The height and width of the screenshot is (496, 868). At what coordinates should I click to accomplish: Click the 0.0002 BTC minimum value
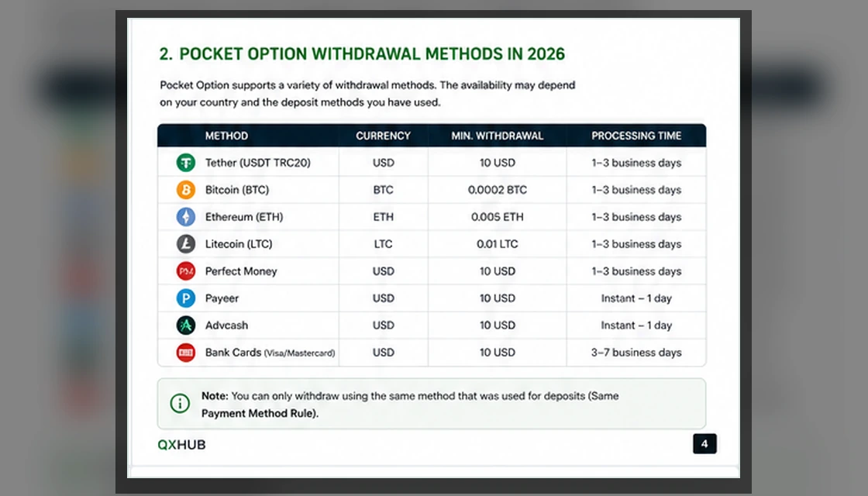click(x=497, y=190)
